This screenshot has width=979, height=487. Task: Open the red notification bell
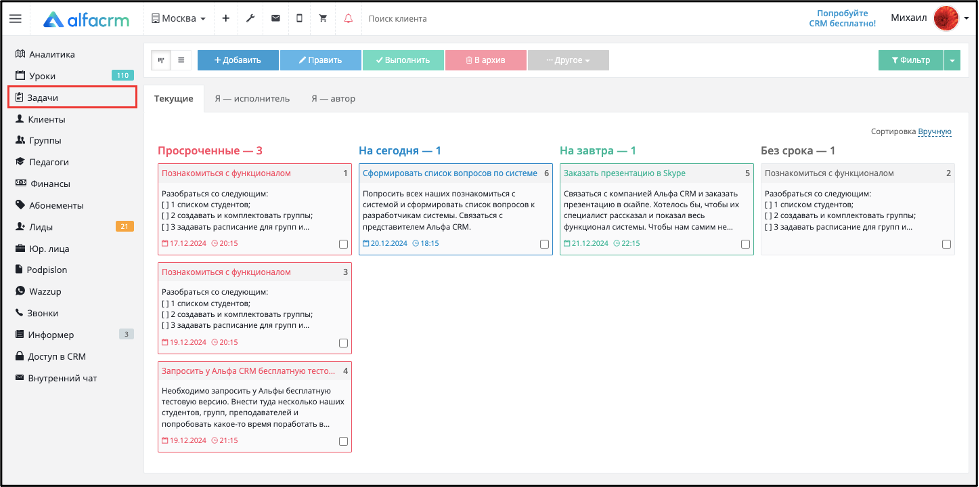click(x=348, y=19)
